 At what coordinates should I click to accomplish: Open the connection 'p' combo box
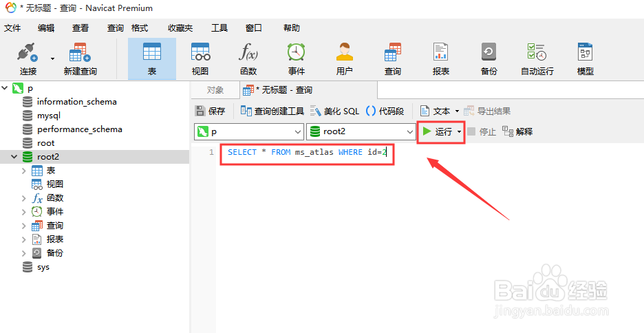click(x=249, y=132)
